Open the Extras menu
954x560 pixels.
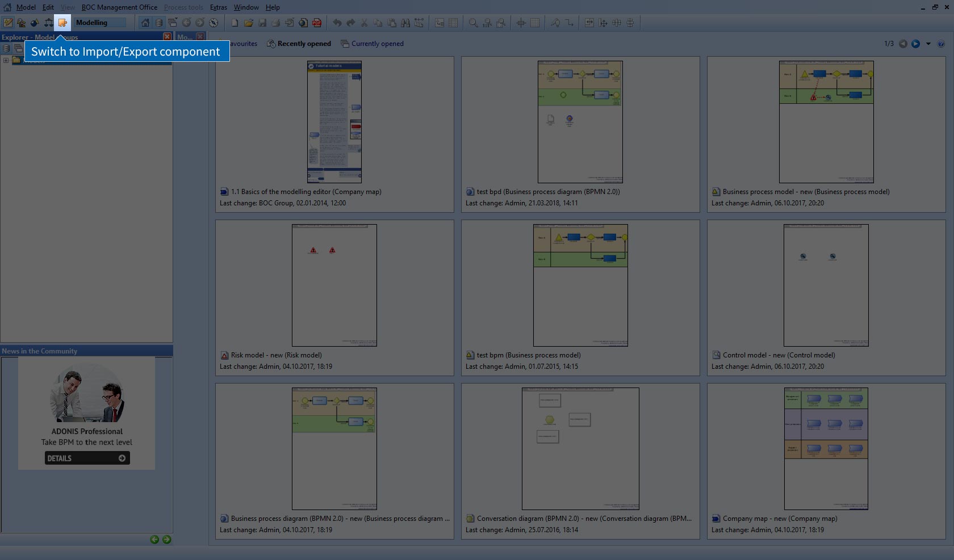click(218, 7)
